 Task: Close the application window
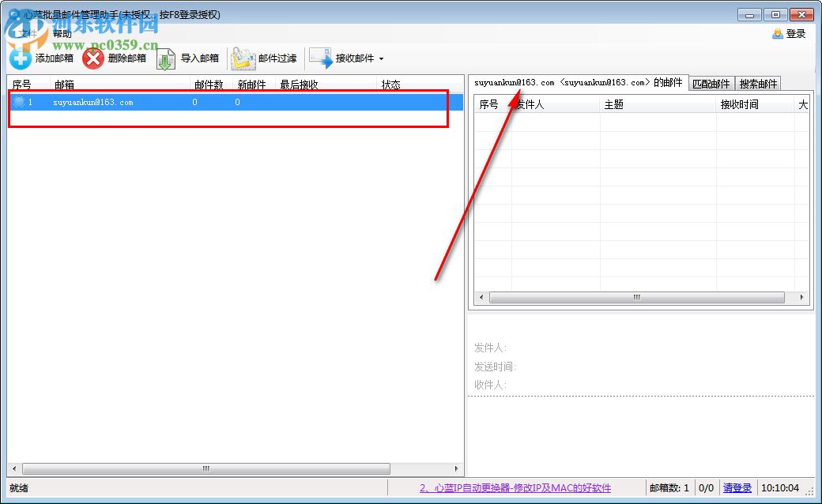point(801,15)
